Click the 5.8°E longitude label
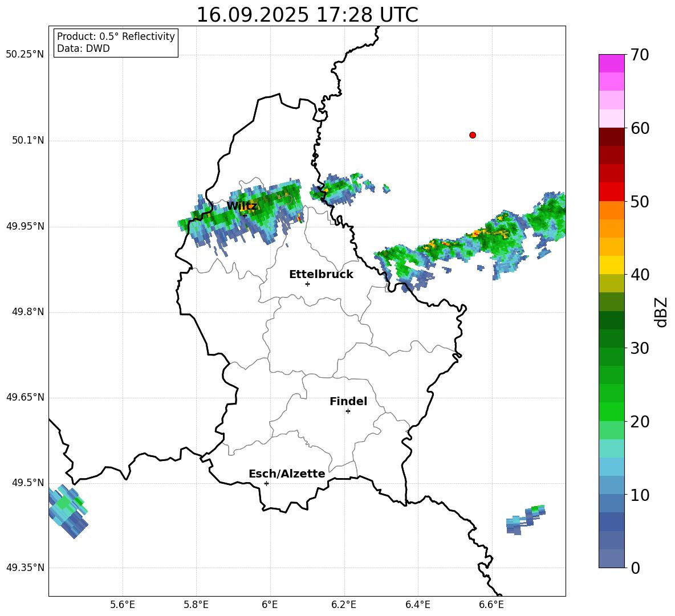The image size is (675, 616). pos(196,605)
